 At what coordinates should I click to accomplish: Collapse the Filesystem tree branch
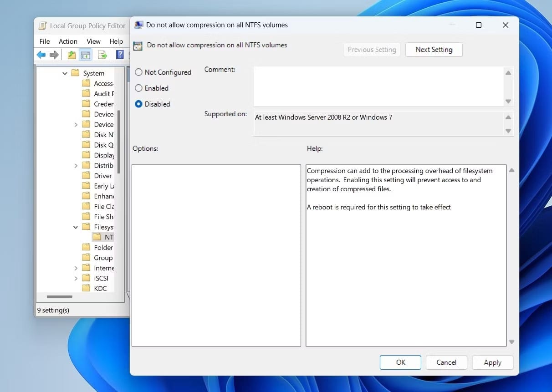pos(76,227)
